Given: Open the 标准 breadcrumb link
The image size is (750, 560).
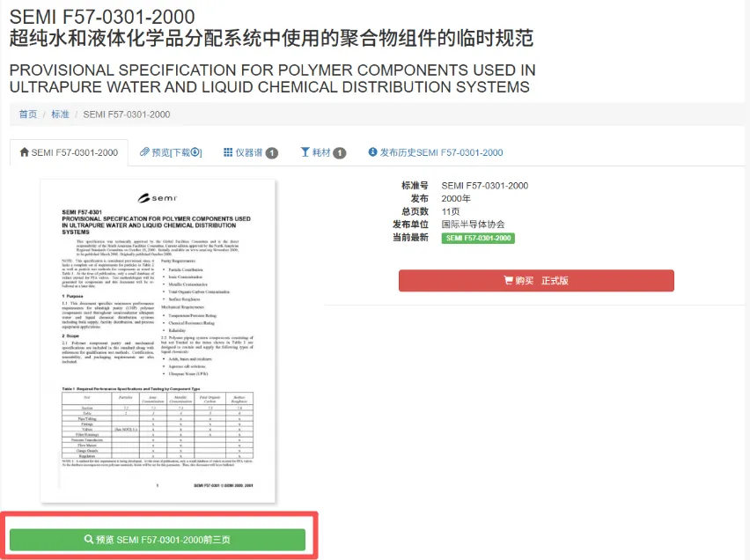Looking at the screenshot, I should 60,114.
